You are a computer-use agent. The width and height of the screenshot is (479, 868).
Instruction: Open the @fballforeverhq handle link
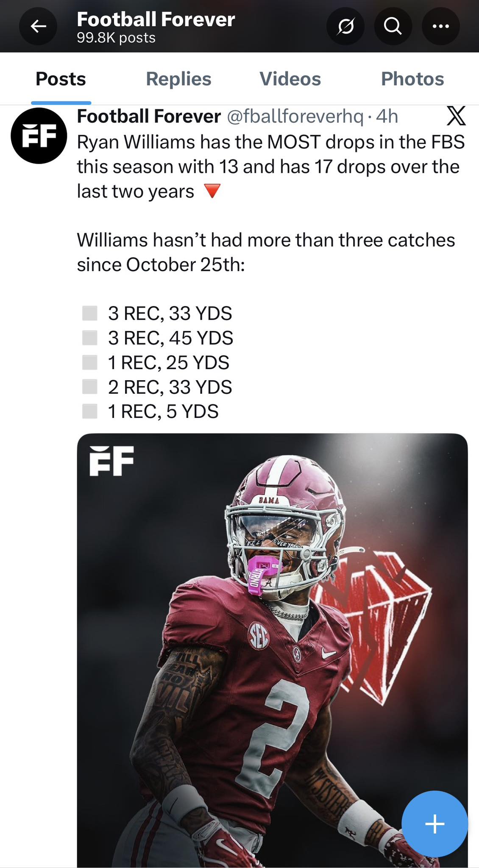click(295, 116)
